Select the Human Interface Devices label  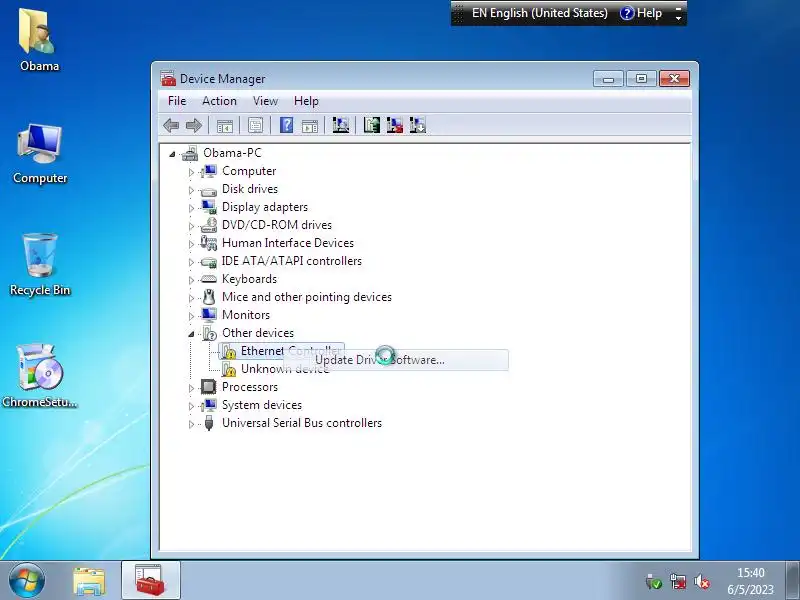(288, 243)
